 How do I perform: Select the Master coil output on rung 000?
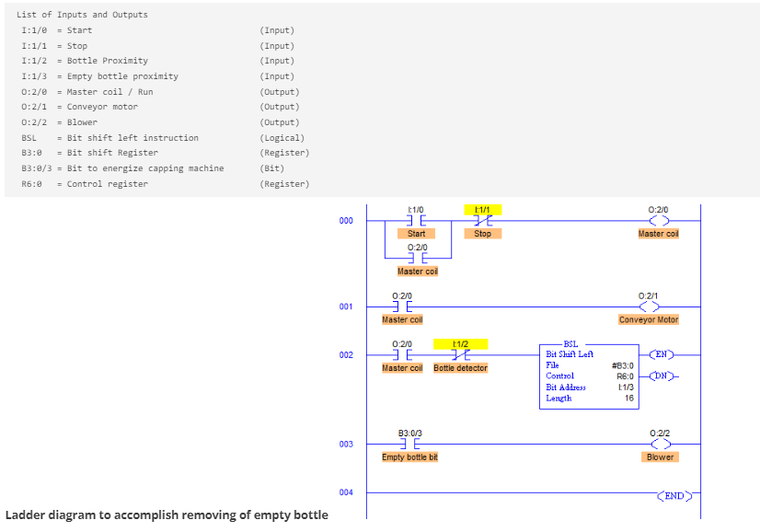click(658, 219)
